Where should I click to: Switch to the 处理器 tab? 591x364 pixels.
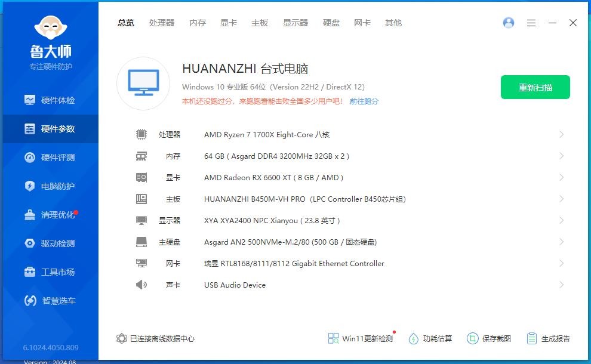click(x=162, y=23)
